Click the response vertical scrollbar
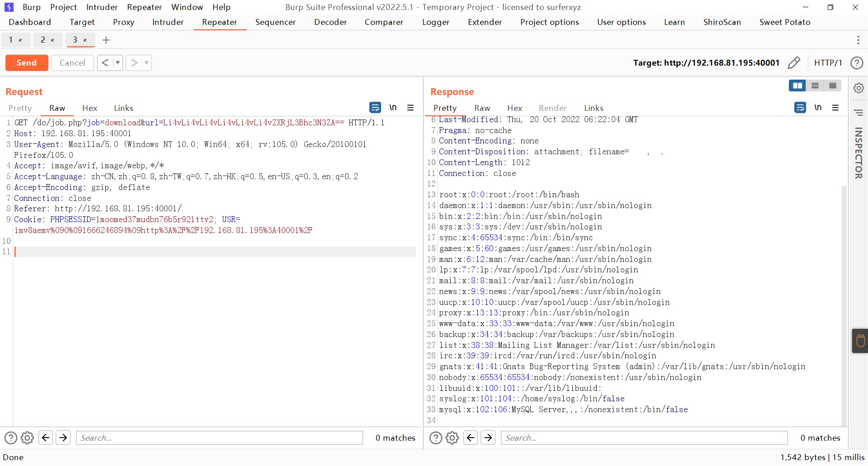The height and width of the screenshot is (466, 868). (844, 305)
